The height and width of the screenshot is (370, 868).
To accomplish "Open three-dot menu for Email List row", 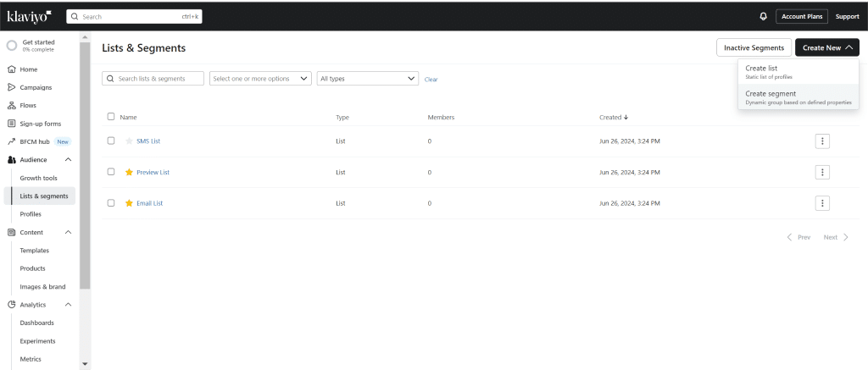I will click(x=821, y=203).
